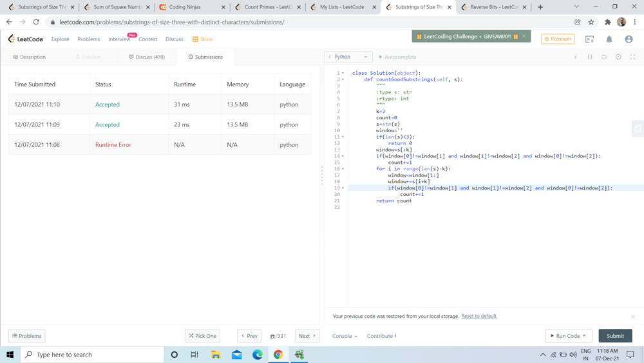Open the editor settings icon

pyautogui.click(x=618, y=57)
